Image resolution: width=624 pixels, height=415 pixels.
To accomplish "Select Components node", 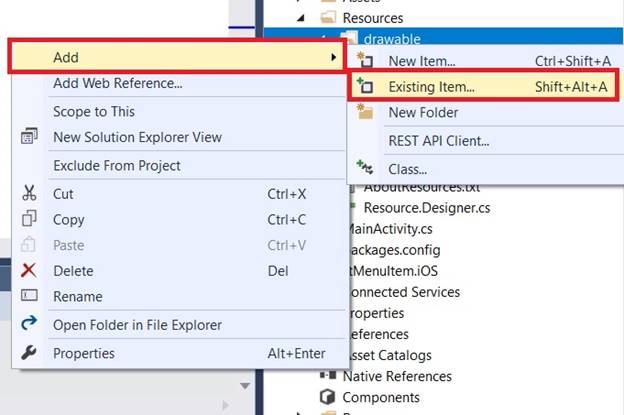I will coord(381,397).
